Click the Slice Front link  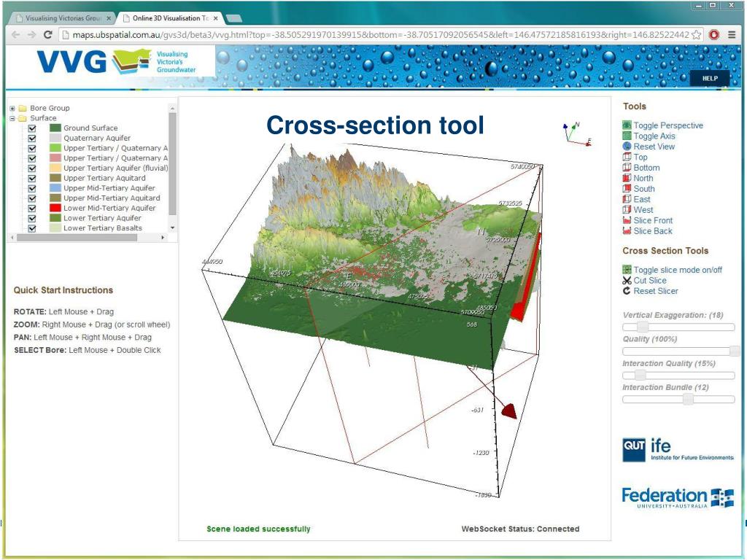point(653,220)
